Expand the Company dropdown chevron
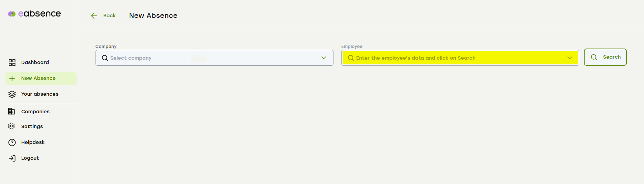The image size is (644, 184). tap(324, 58)
